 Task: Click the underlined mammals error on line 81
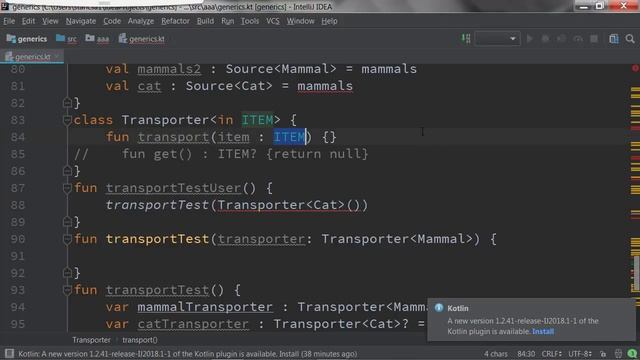point(325,86)
